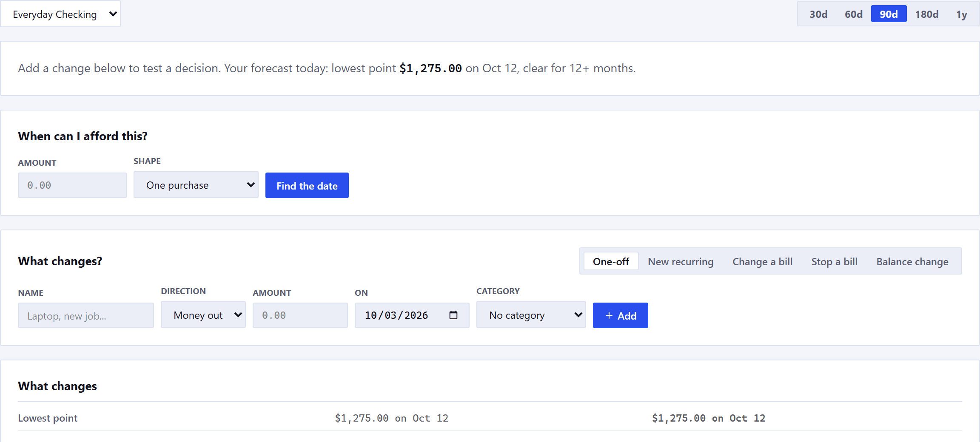Open the Money out direction dropdown
Viewport: 980px width, 442px height.
[x=203, y=315]
